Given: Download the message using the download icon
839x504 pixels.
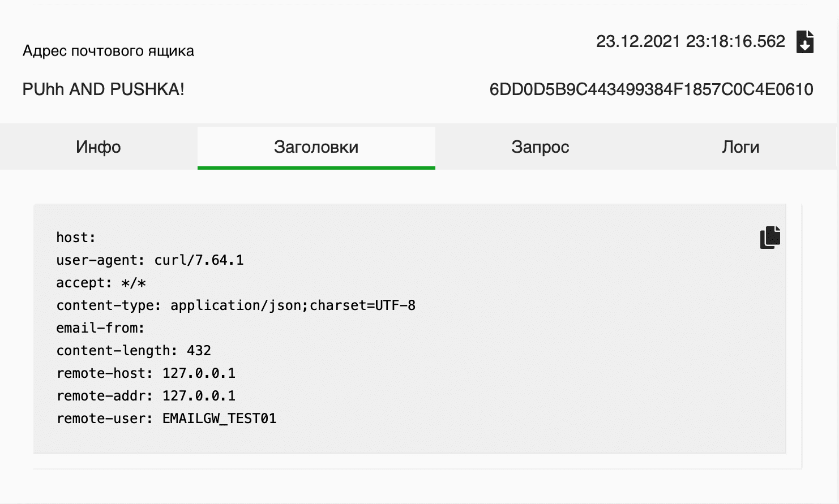Looking at the screenshot, I should click(x=804, y=42).
